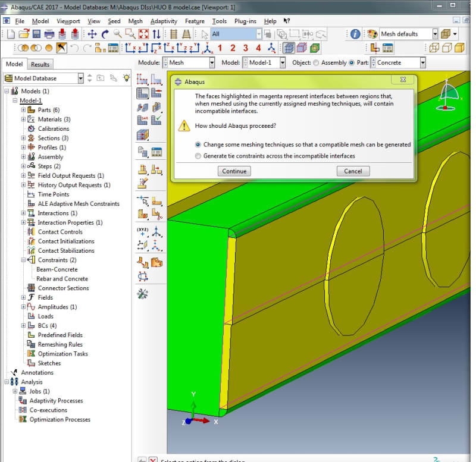The height and width of the screenshot is (462, 476).
Task: Apply custom view number 1
Action: pos(220,48)
